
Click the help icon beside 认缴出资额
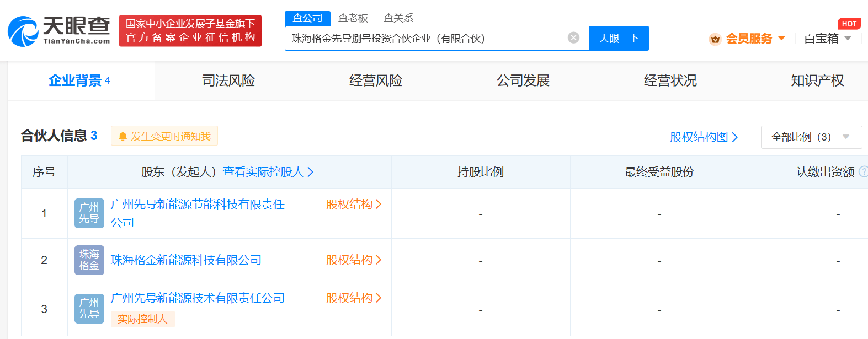pyautogui.click(x=863, y=172)
